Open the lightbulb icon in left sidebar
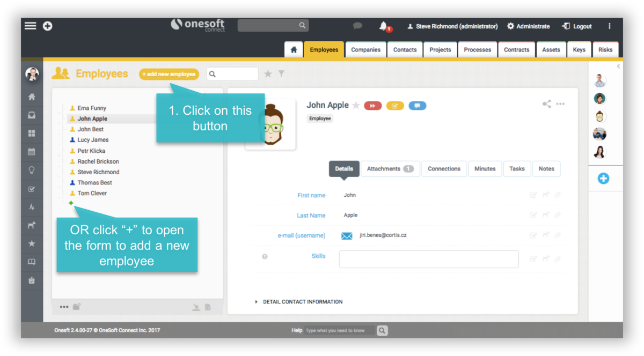Image resolution: width=644 pixels, height=356 pixels. 32,170
